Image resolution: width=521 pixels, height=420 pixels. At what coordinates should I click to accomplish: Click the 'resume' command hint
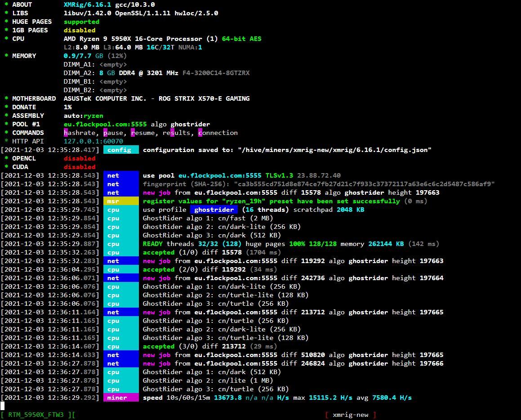143,133
